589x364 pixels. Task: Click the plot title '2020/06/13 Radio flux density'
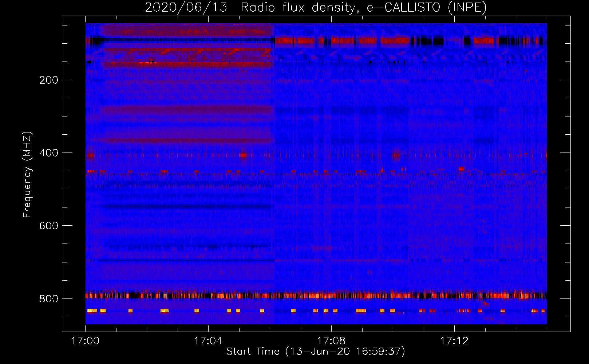pyautogui.click(x=316, y=7)
